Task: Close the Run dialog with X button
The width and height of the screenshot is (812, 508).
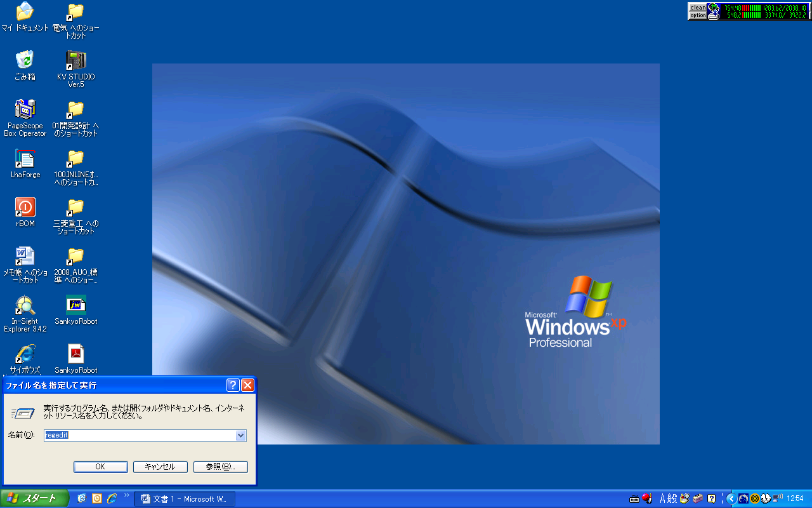Action: point(247,385)
